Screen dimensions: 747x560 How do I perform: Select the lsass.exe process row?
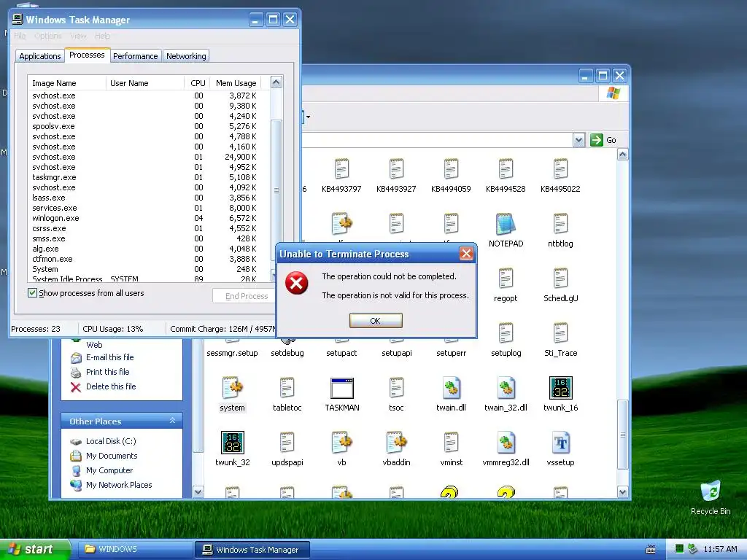point(149,198)
